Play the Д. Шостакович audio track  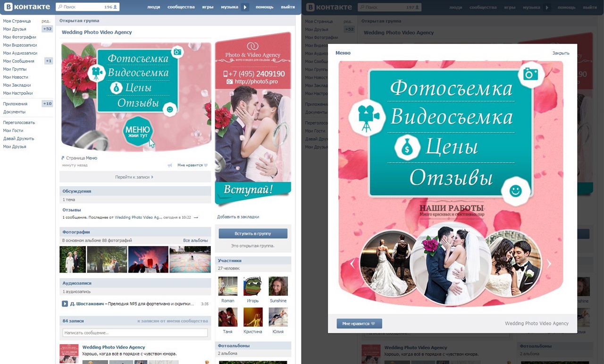65,304
